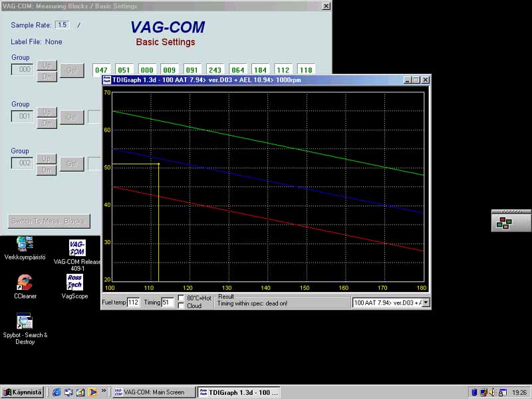Open the VagScope desktop shortcut
This screenshot has height=399, width=532.
[74, 282]
